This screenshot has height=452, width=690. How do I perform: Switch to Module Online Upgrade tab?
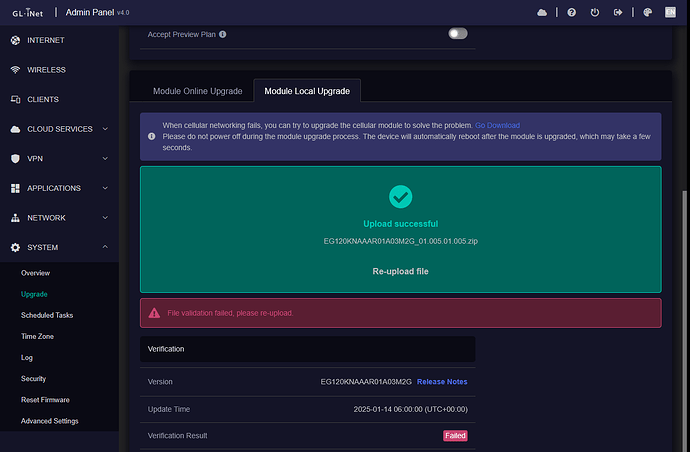click(197, 91)
